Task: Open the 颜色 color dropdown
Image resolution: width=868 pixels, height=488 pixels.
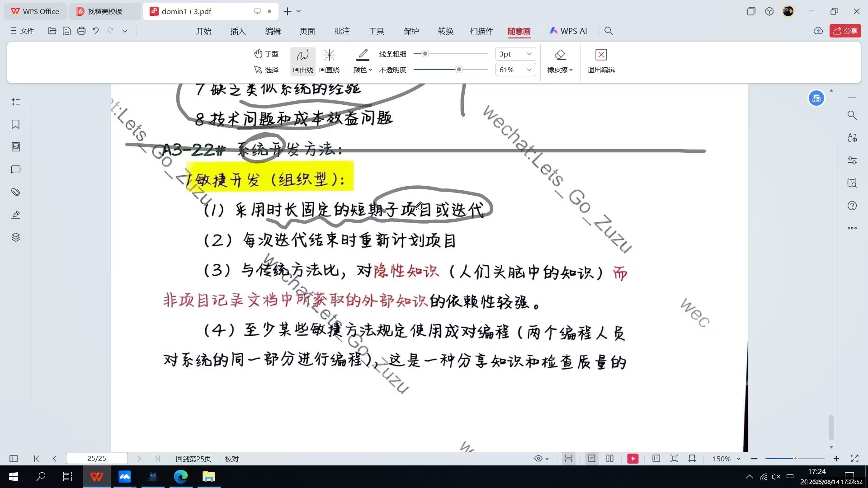Action: coord(362,70)
